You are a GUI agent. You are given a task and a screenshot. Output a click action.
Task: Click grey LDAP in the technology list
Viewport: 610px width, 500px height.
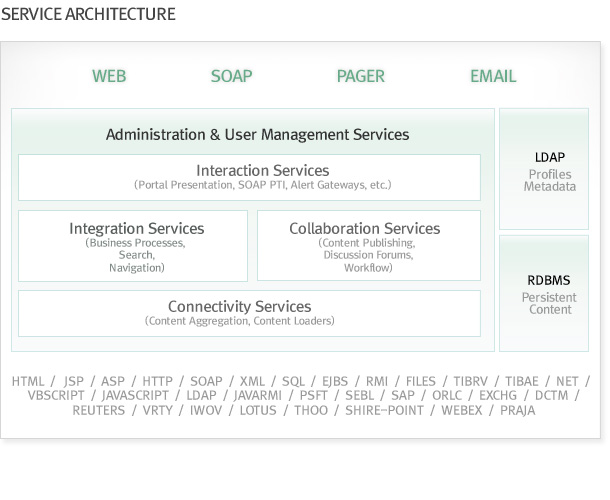click(x=201, y=396)
